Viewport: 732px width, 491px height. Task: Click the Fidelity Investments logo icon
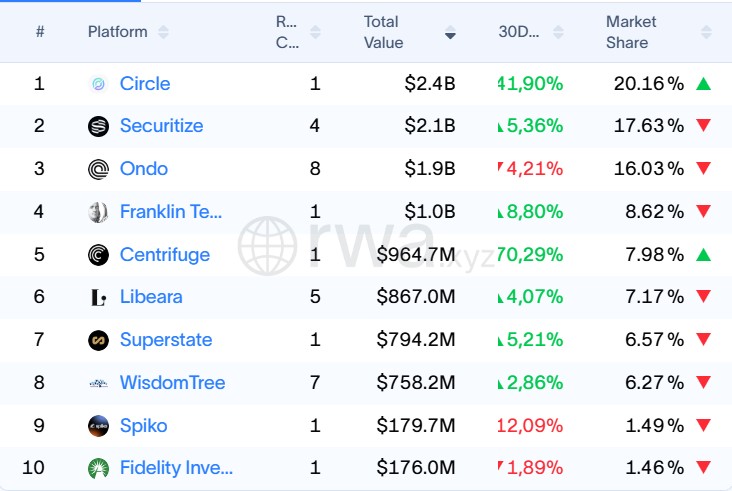(98, 468)
